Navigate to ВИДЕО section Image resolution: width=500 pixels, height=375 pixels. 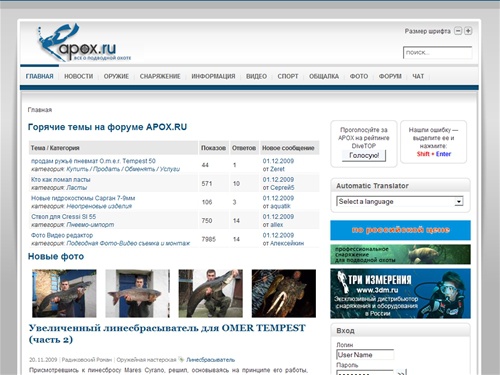256,76
